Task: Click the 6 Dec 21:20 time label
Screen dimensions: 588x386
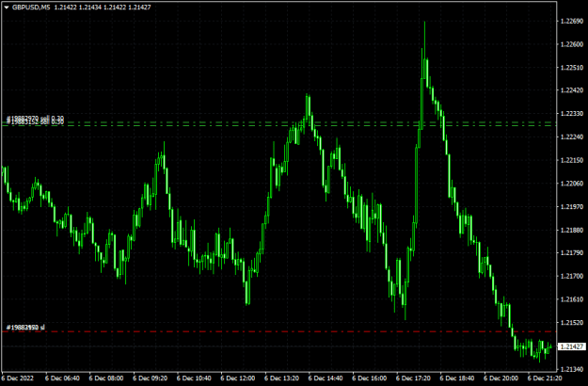Action: click(545, 378)
